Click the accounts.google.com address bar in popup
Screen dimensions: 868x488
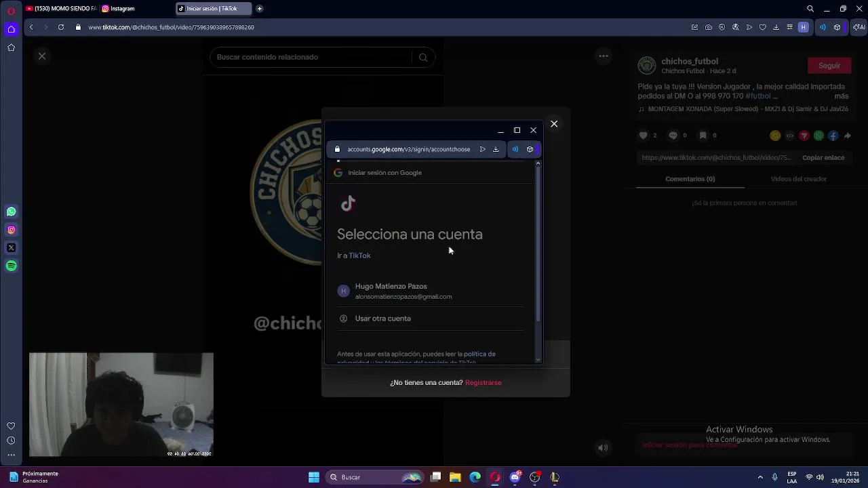[x=408, y=149]
